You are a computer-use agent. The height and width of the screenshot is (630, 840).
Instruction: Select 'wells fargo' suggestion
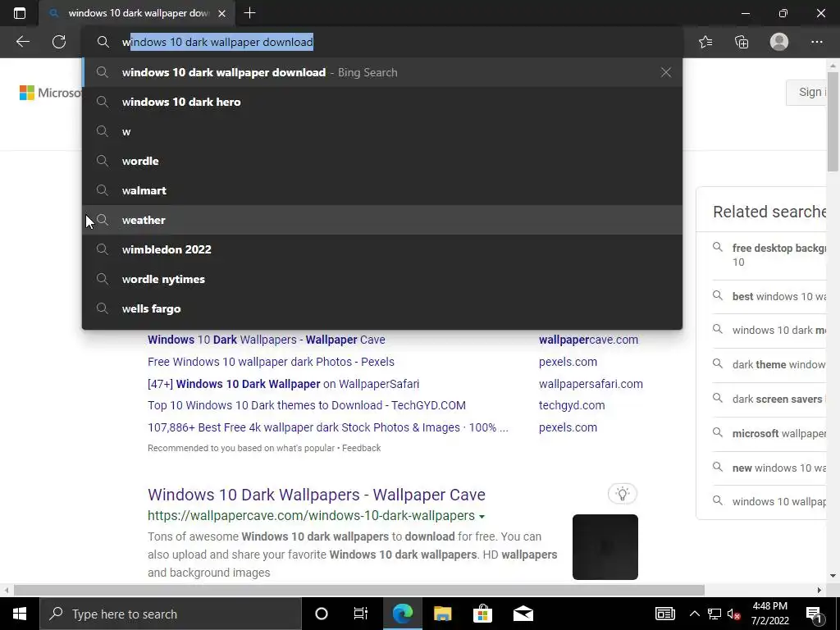point(382,308)
